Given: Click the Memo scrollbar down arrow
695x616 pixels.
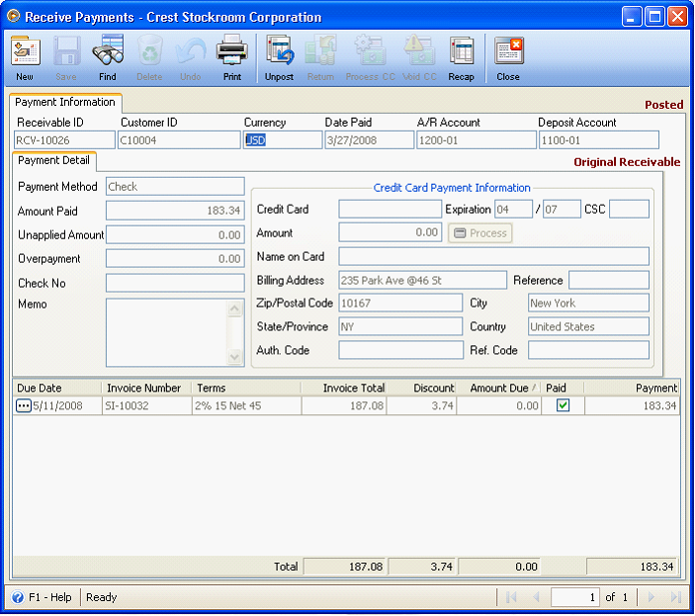Looking at the screenshot, I should 234,356.
